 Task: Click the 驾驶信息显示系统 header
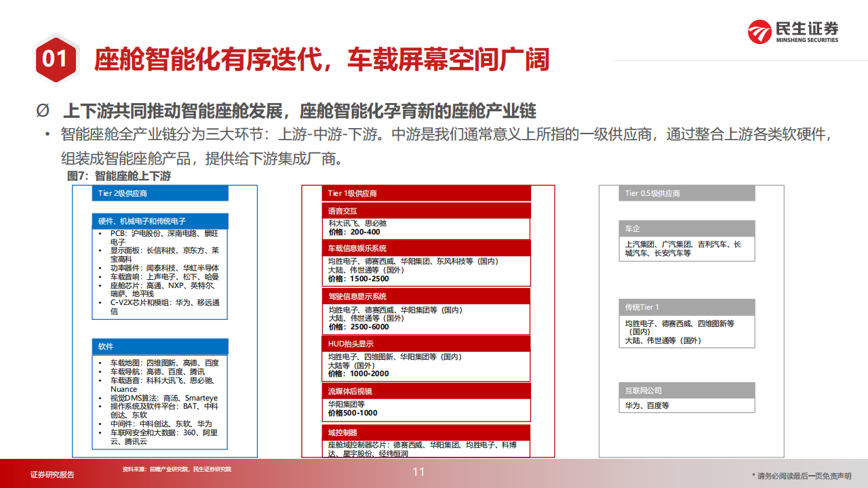click(426, 296)
